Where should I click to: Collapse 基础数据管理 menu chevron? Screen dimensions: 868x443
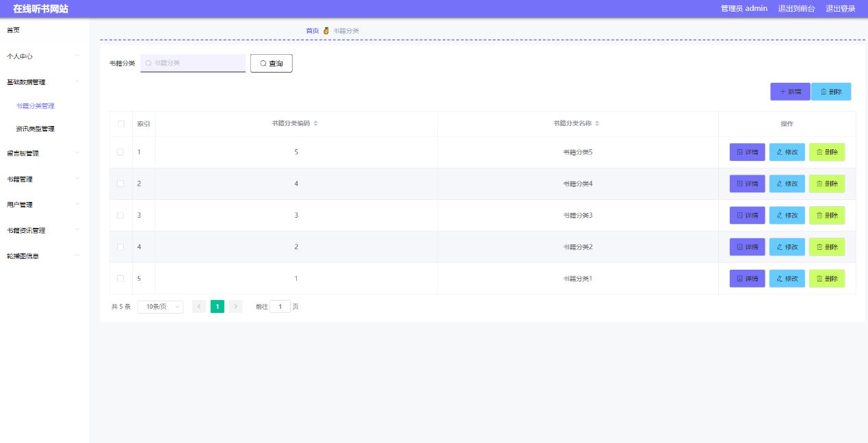pyautogui.click(x=77, y=81)
